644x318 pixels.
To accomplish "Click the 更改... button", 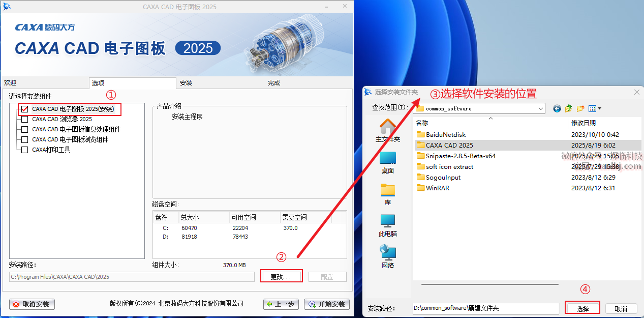I will pos(281,277).
